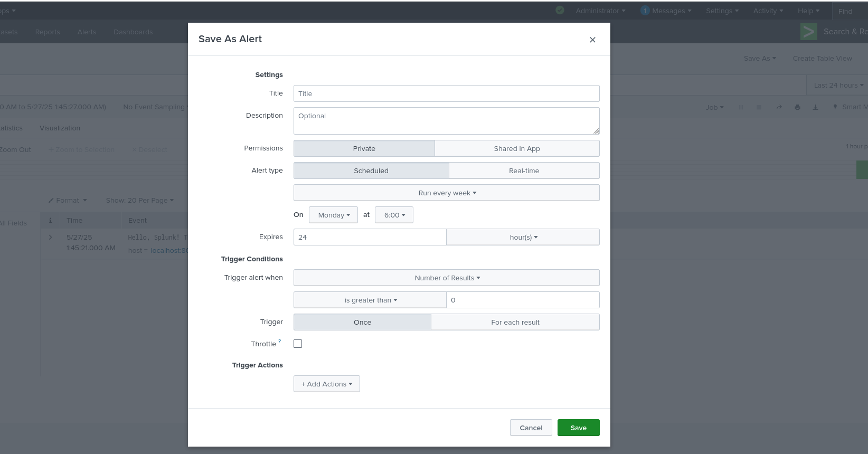The width and height of the screenshot is (868, 454).
Task: Select For each result trigger option
Action: point(515,322)
